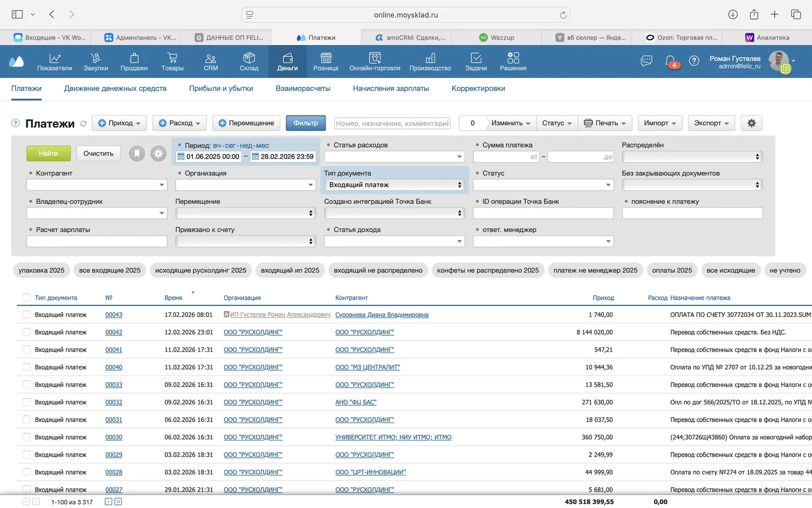Click the green Найти button
This screenshot has height=508, width=812.
48,153
